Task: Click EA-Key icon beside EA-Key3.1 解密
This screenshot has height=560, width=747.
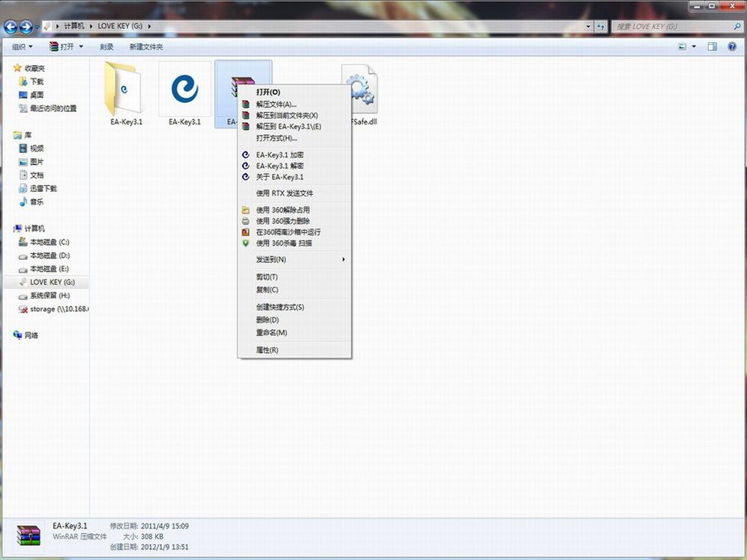Action: pyautogui.click(x=246, y=166)
